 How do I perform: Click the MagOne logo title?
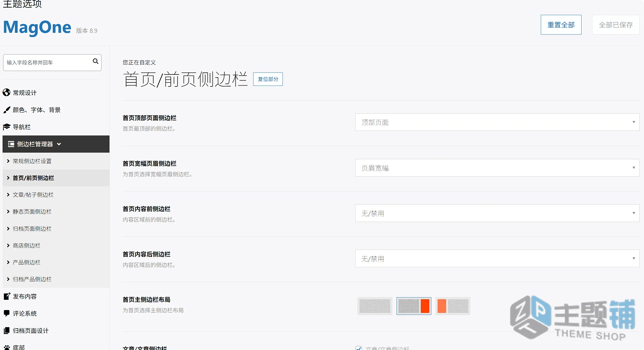click(37, 27)
